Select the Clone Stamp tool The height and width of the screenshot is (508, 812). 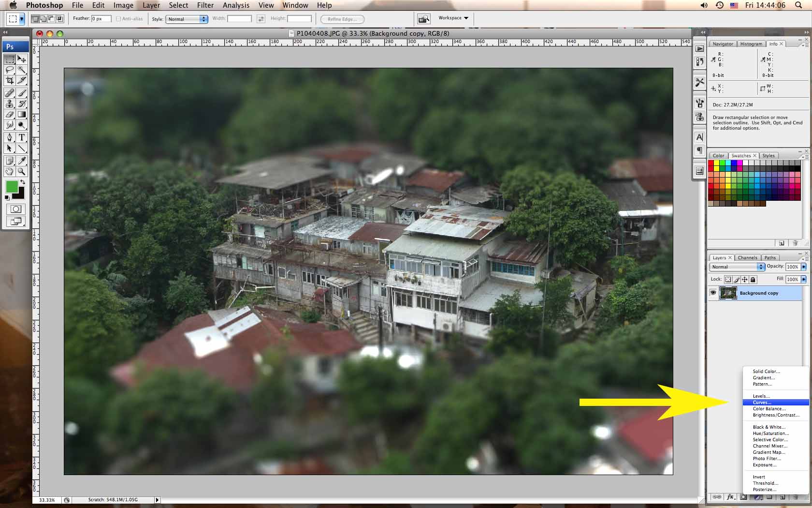pyautogui.click(x=9, y=104)
